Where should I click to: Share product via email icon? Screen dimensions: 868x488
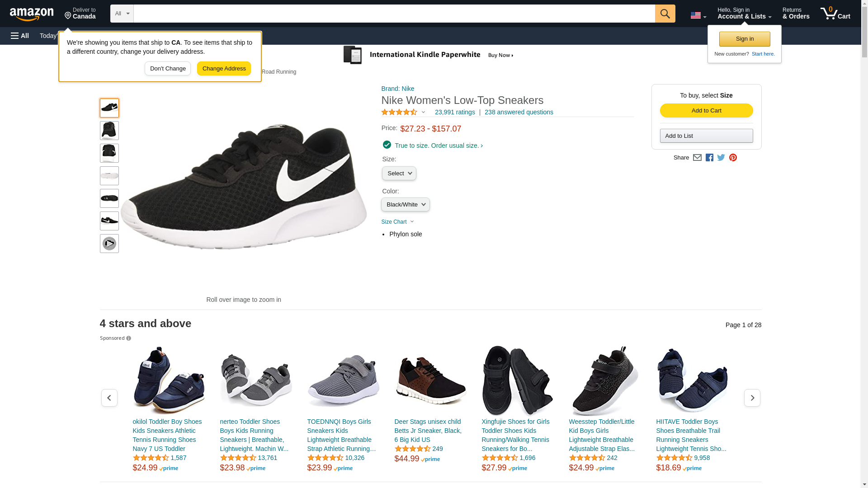pyautogui.click(x=697, y=158)
